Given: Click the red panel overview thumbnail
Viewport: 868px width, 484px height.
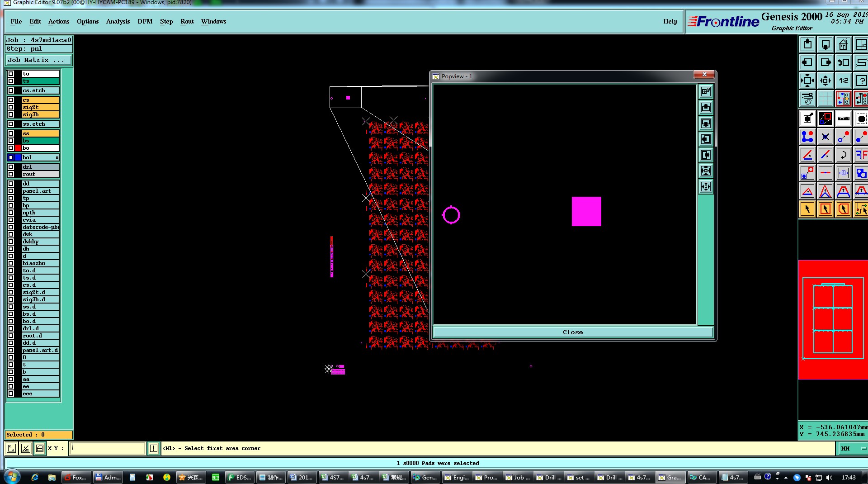Looking at the screenshot, I should coord(833,319).
